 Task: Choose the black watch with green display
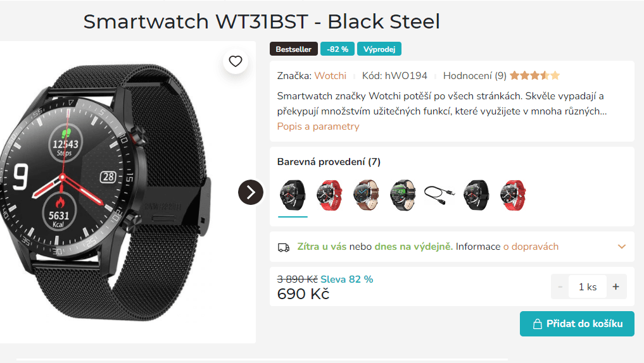(x=403, y=195)
